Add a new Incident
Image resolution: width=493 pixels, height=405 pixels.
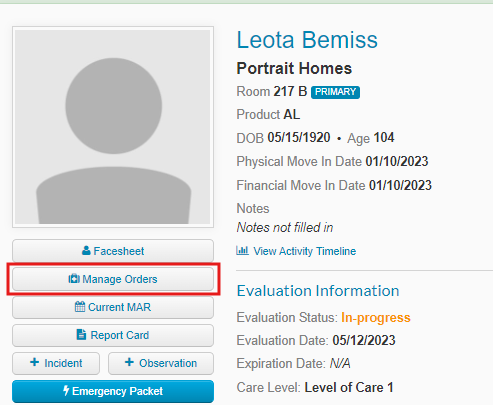tap(56, 363)
